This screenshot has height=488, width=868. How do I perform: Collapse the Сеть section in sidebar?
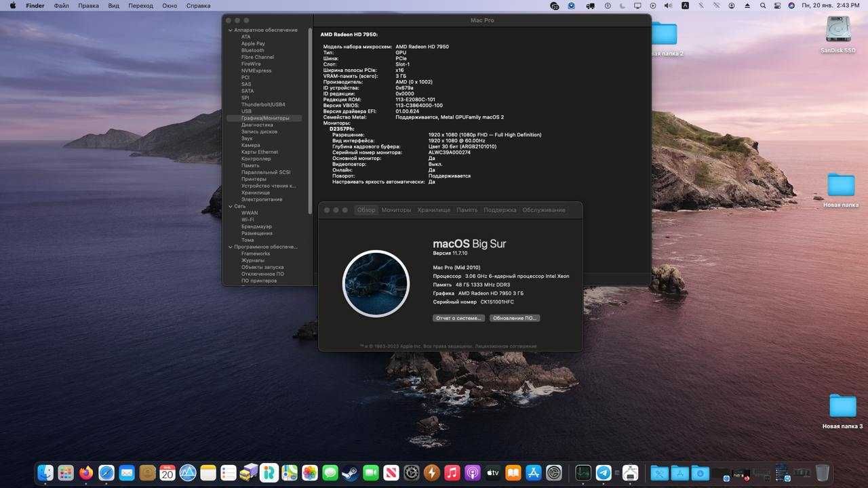click(231, 206)
